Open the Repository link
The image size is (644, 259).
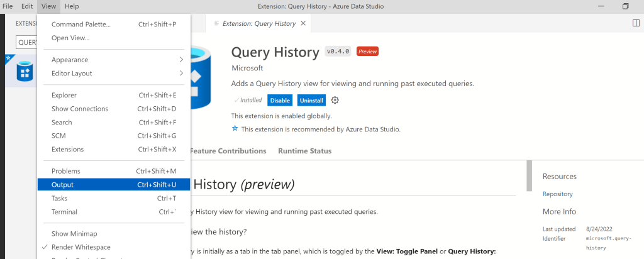(x=557, y=194)
